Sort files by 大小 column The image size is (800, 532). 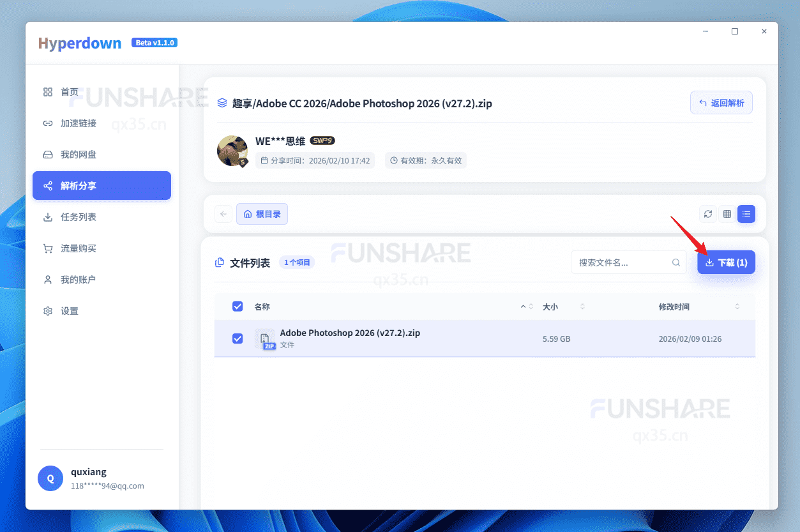tap(552, 307)
